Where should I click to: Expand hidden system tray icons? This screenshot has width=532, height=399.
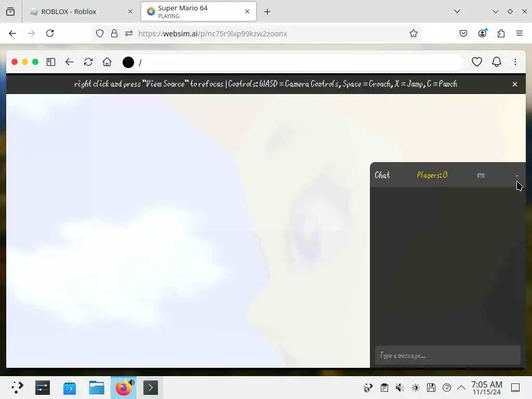[x=461, y=388]
